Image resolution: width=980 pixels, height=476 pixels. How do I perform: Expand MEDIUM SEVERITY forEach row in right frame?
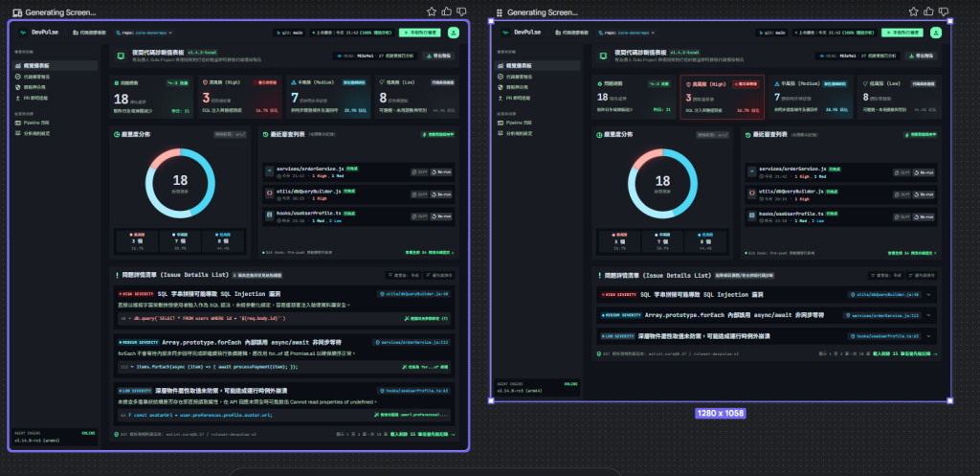coord(767,315)
